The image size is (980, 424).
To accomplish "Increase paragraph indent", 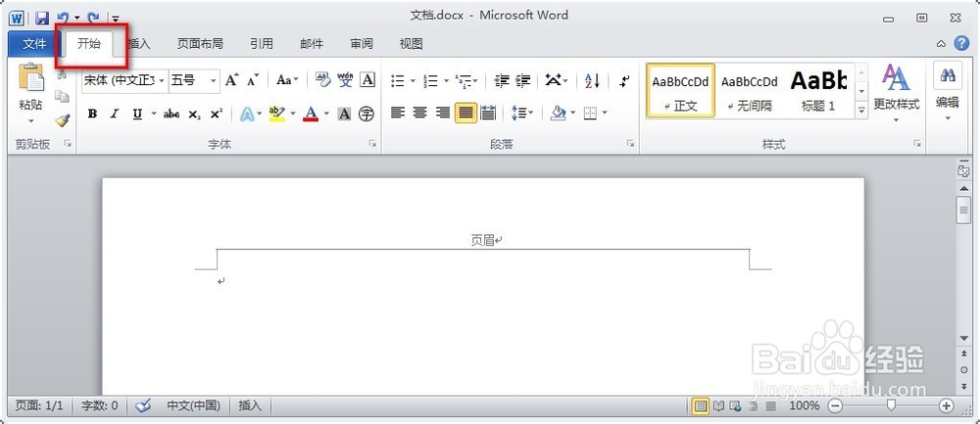I will (x=522, y=80).
